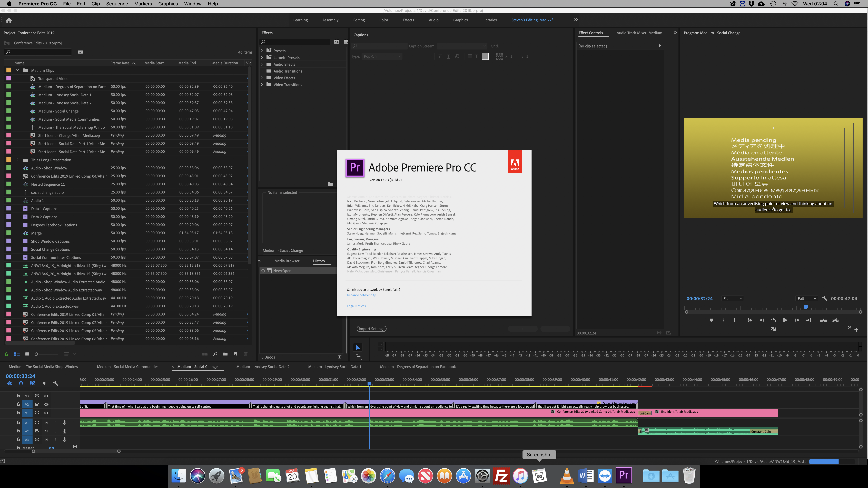Create new bin in Project panel

(225, 354)
